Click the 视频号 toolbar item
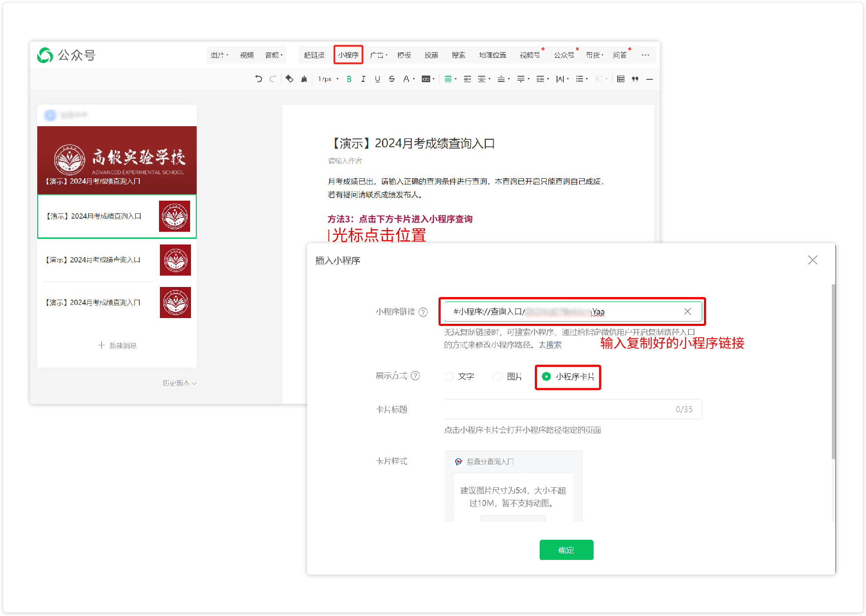866x616 pixels. point(530,55)
